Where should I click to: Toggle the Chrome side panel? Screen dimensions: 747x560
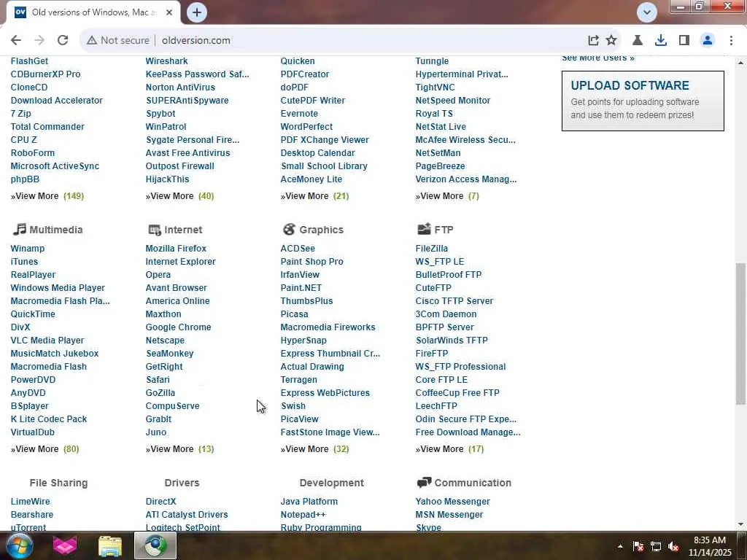tap(684, 41)
